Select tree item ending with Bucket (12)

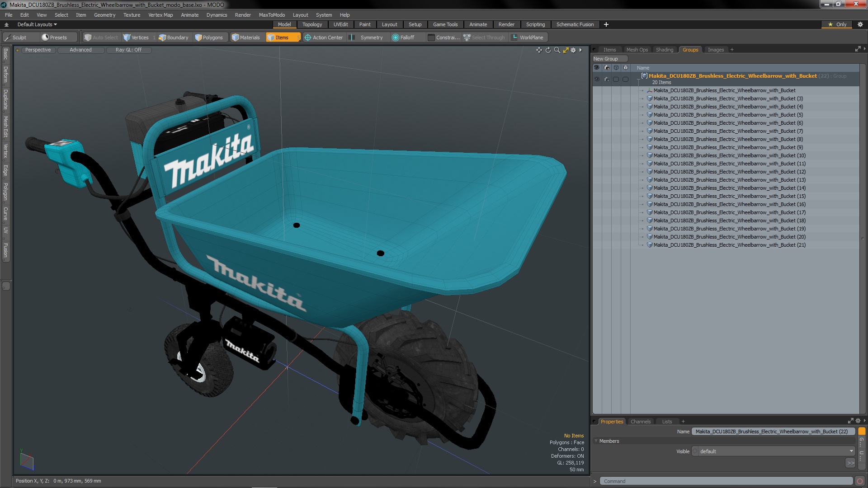(x=729, y=172)
